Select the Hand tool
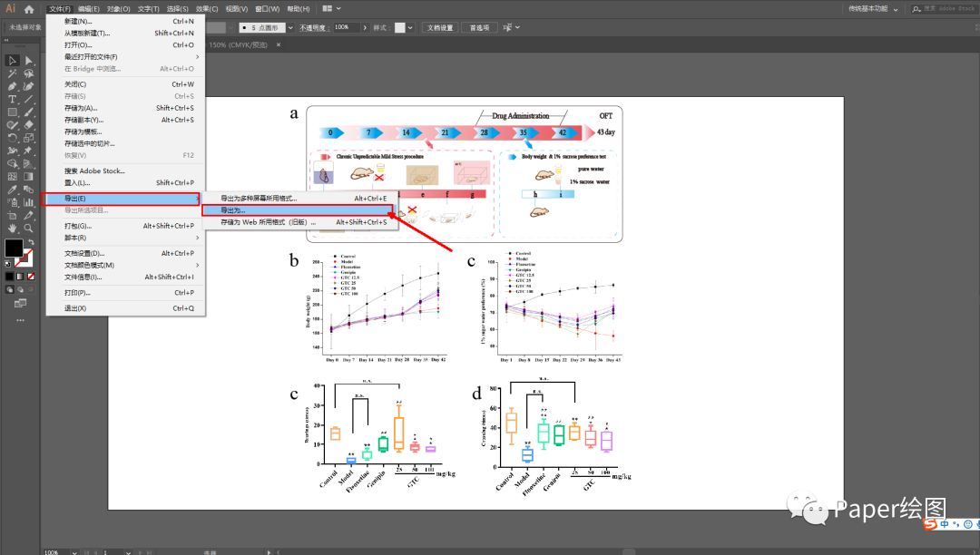This screenshot has width=980, height=555. 12,229
